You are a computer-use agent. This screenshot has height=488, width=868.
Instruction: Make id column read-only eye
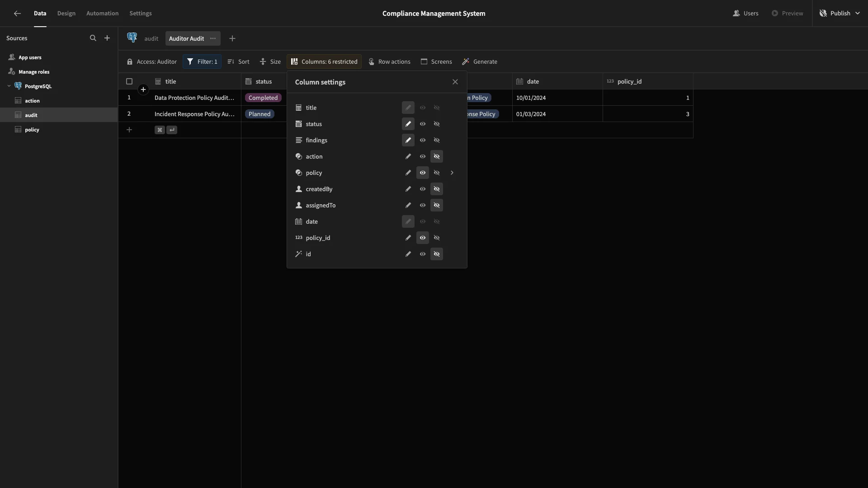423,254
